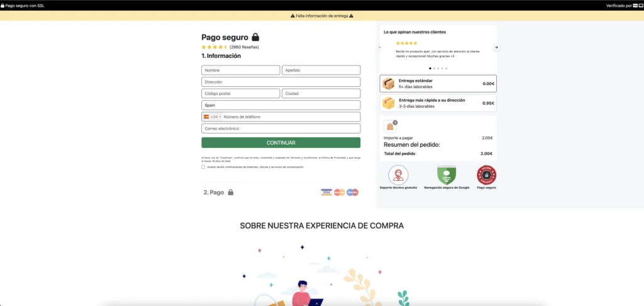Click the shopping bag cart icon
The width and height of the screenshot is (644, 306).
pyautogui.click(x=390, y=127)
